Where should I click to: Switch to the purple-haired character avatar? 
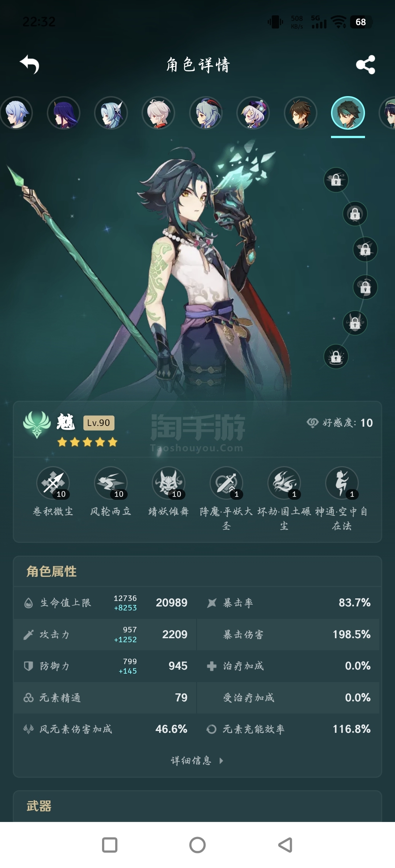click(64, 113)
